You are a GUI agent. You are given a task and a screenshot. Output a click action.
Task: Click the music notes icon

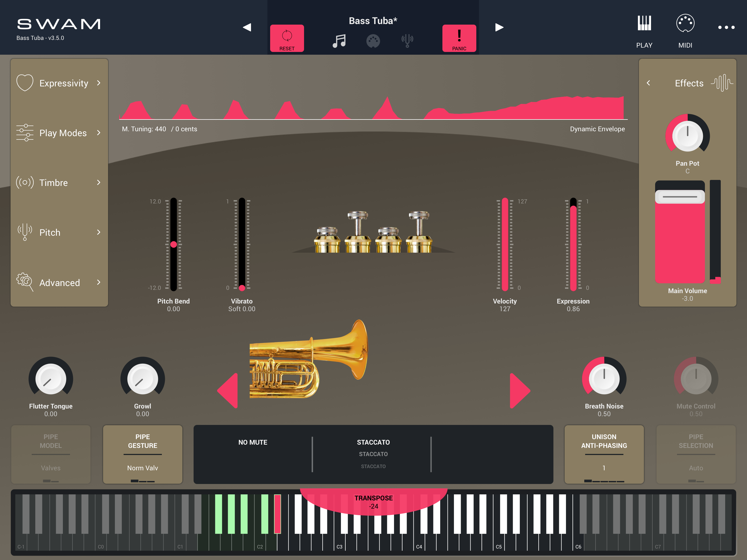click(339, 41)
